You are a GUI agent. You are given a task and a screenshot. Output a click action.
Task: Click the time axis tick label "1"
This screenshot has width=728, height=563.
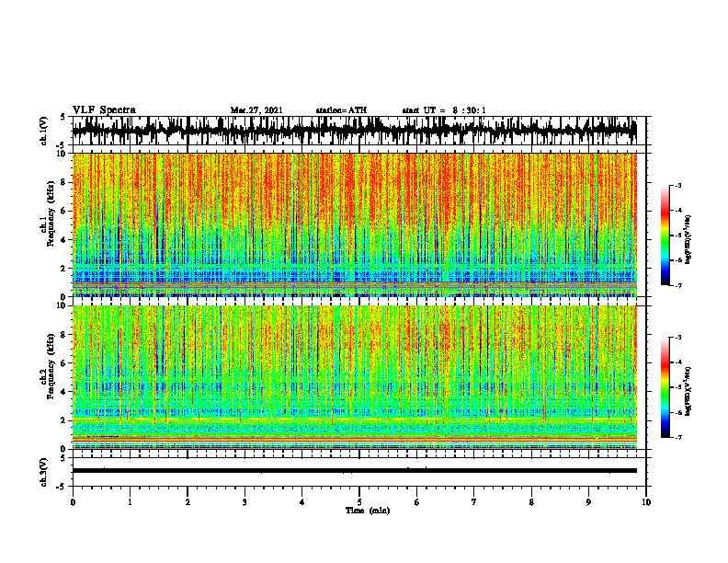[130, 502]
